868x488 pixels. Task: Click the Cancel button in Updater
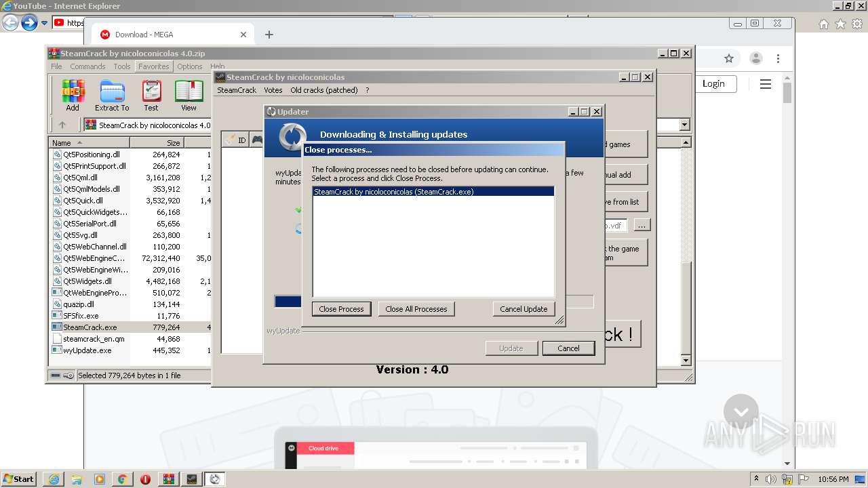coord(568,348)
